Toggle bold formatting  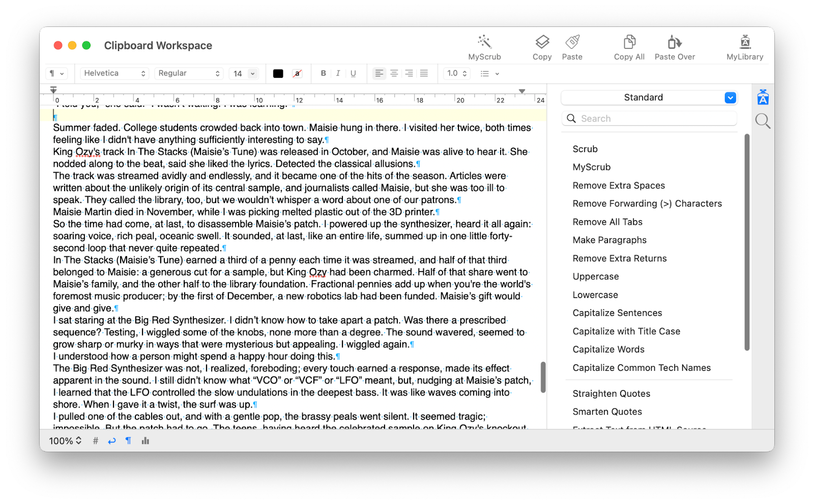click(x=323, y=73)
